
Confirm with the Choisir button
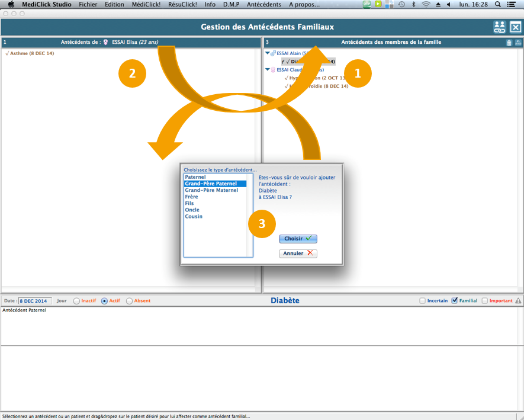[x=298, y=239]
